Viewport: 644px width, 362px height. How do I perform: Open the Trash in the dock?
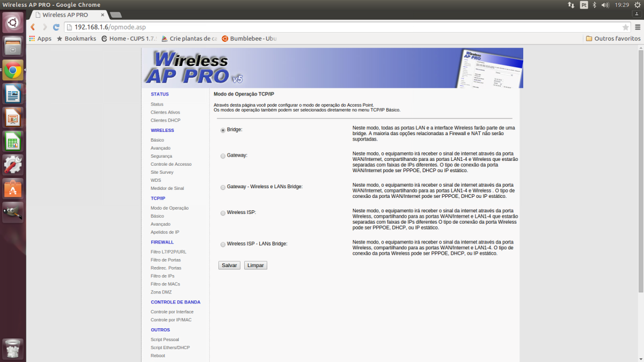click(13, 349)
